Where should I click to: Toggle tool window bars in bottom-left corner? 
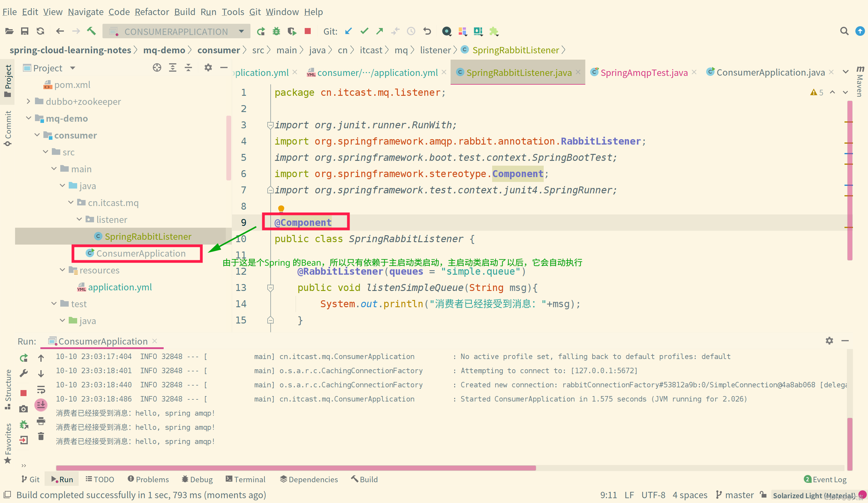click(x=7, y=495)
